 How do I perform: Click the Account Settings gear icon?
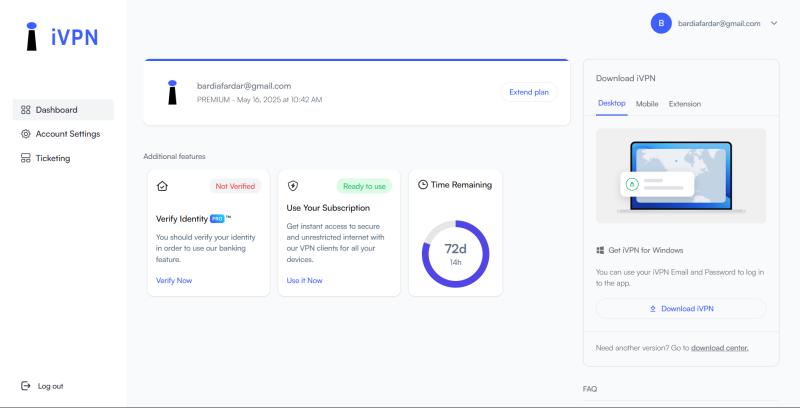click(26, 134)
